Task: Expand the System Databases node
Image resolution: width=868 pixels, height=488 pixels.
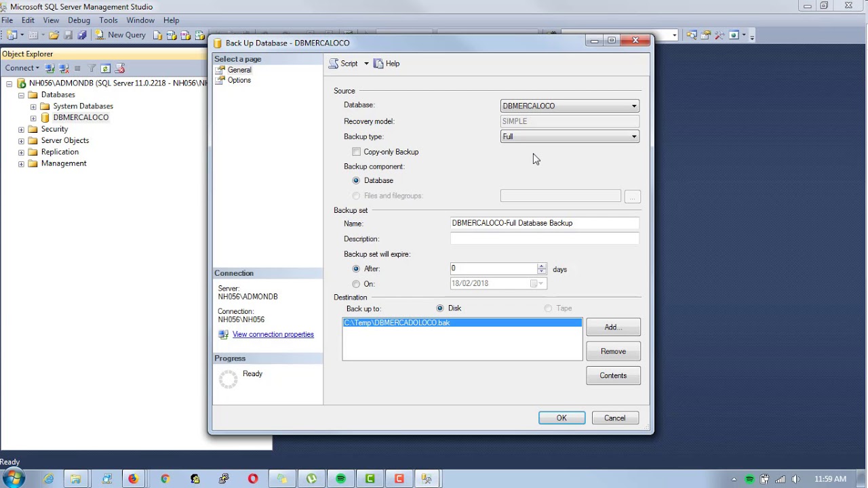Action: tap(33, 106)
